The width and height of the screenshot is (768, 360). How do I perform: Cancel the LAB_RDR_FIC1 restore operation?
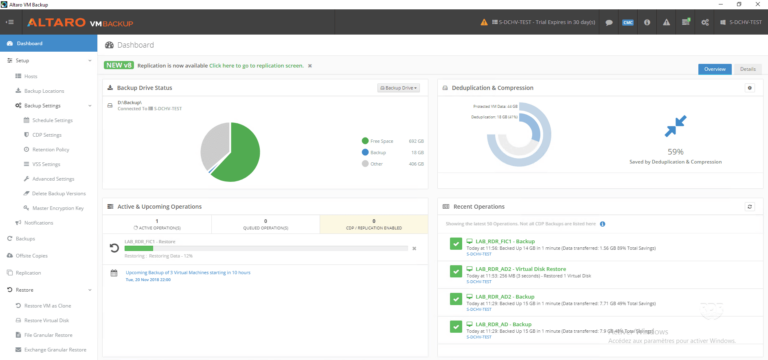point(414,248)
